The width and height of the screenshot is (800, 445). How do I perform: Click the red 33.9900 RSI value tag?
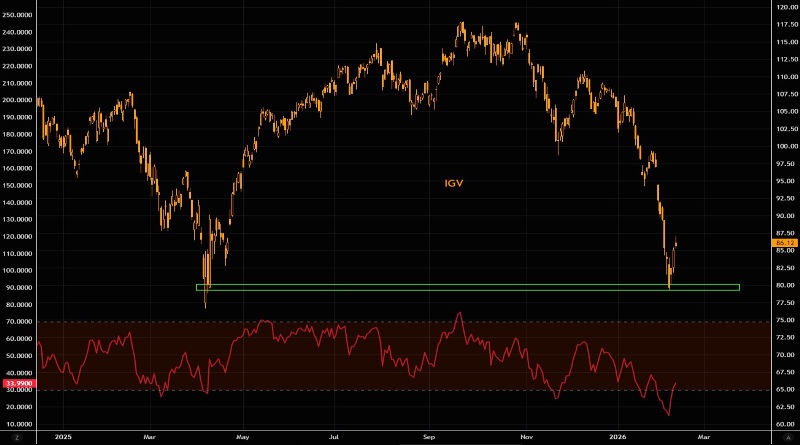[17, 382]
